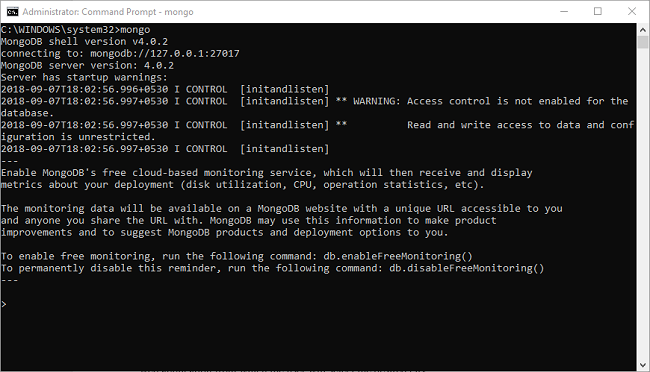Image resolution: width=650 pixels, height=372 pixels.
Task: Close the mongo Command Prompt window
Action: [x=632, y=12]
